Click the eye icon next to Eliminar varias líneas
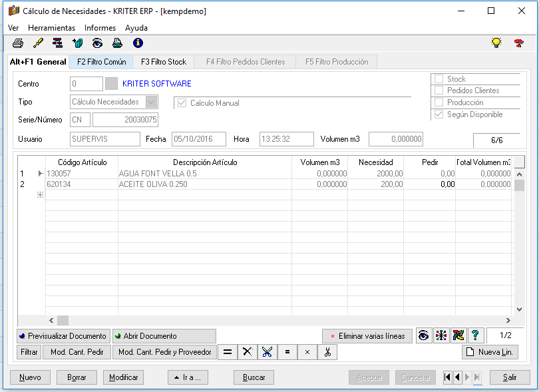 [423, 335]
